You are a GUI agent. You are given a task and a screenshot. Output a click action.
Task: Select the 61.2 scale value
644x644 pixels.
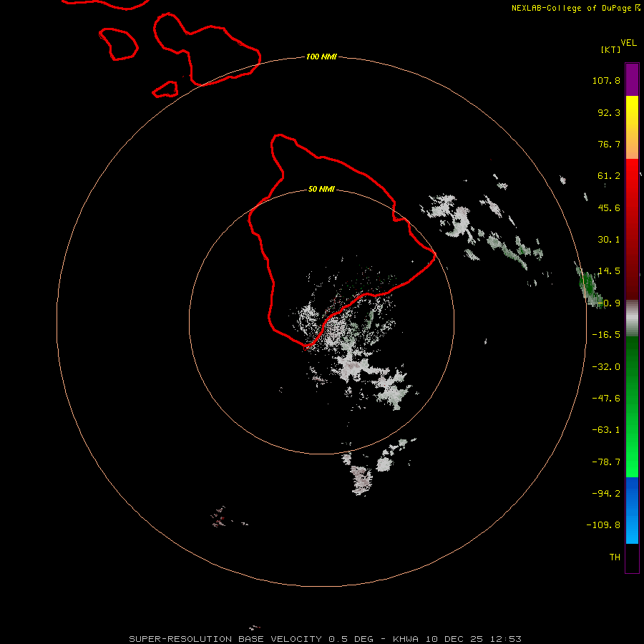click(609, 176)
